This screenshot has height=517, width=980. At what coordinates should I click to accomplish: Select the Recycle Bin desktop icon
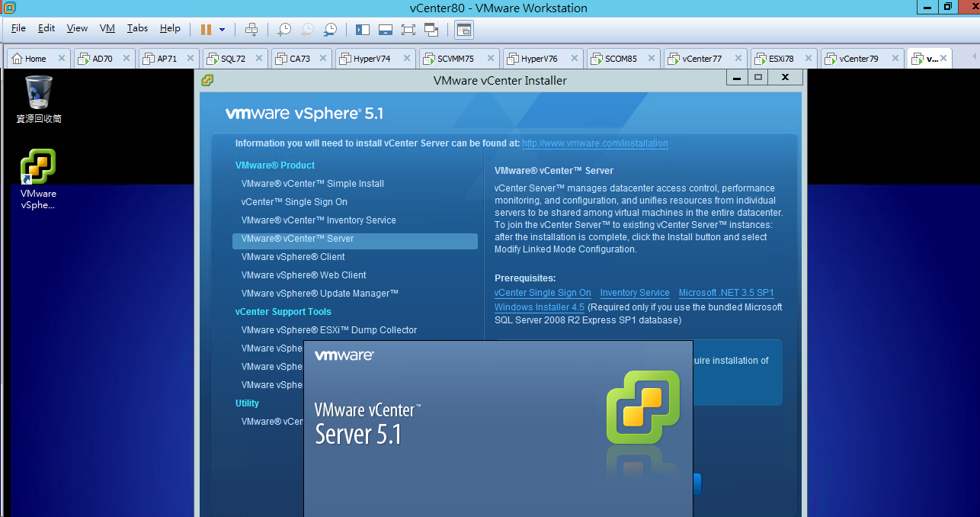[x=39, y=100]
